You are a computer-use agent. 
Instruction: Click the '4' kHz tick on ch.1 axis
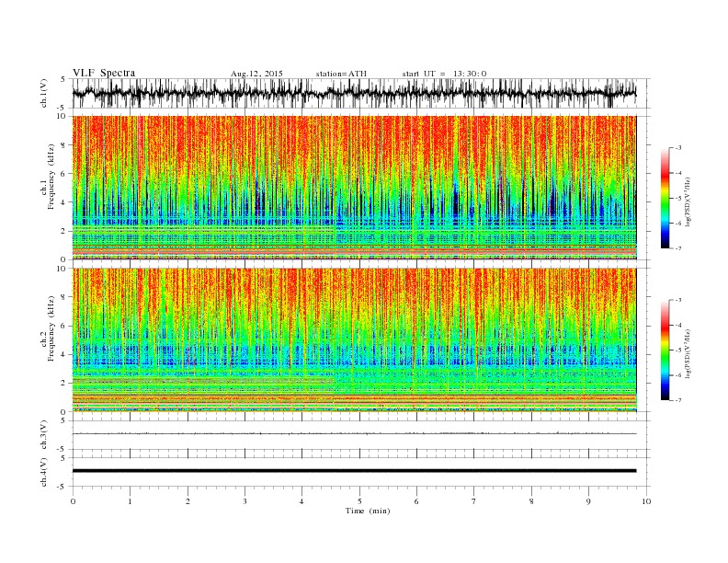tap(64, 202)
